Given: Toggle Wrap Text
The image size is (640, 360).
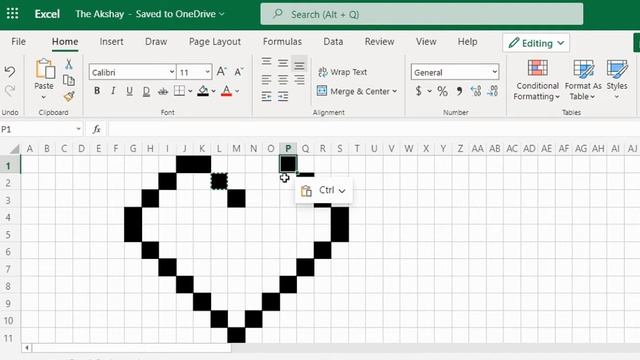Looking at the screenshot, I should click(342, 72).
